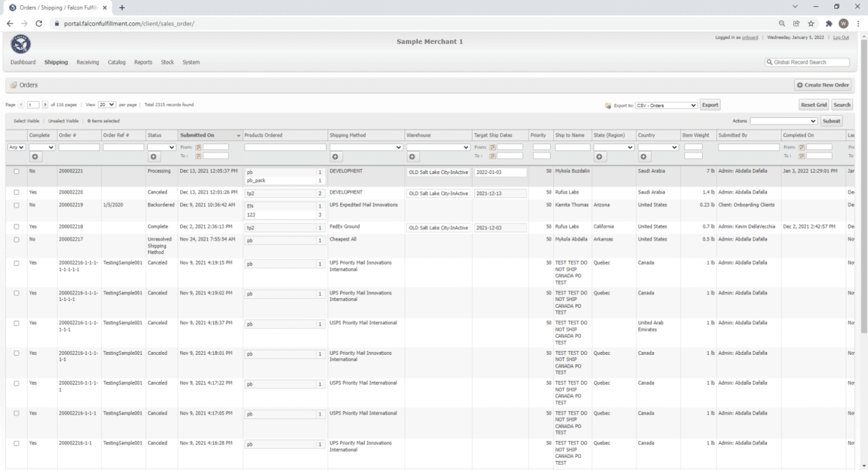Click the plus icon under Status filter
The image size is (868, 470).
153,157
